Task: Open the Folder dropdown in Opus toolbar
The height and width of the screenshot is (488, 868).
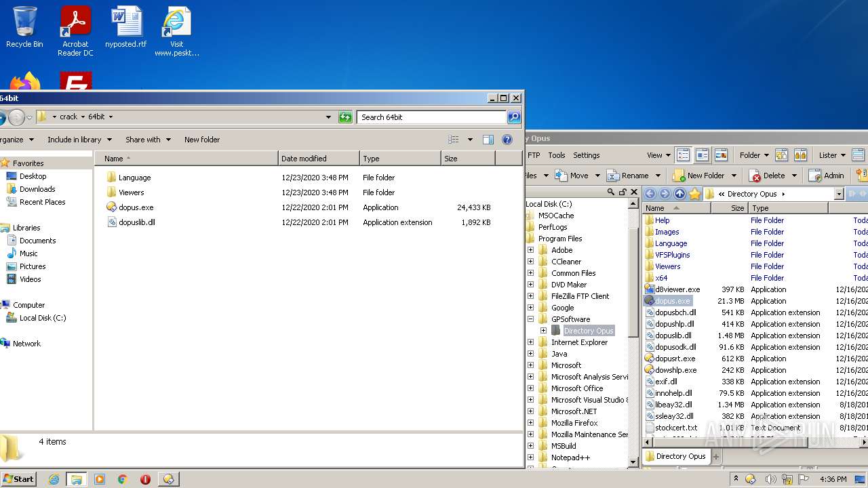Action: click(x=754, y=155)
